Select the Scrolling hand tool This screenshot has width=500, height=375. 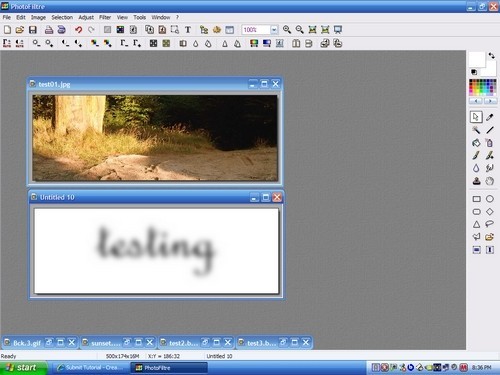(x=490, y=181)
